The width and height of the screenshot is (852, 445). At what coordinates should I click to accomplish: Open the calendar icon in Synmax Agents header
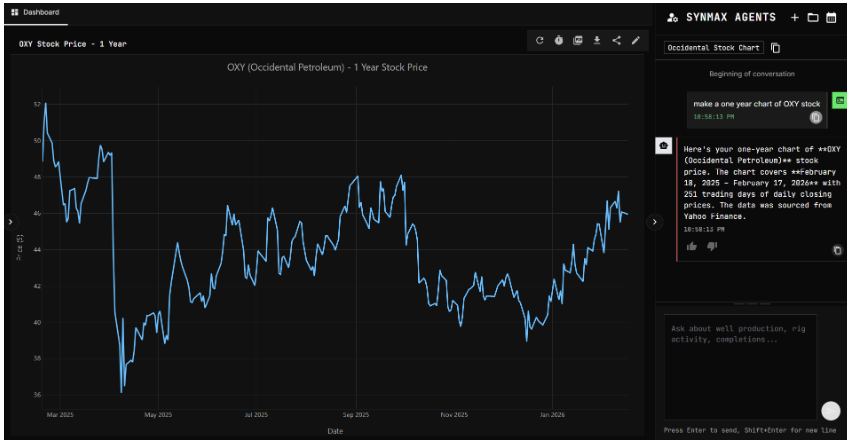(831, 17)
